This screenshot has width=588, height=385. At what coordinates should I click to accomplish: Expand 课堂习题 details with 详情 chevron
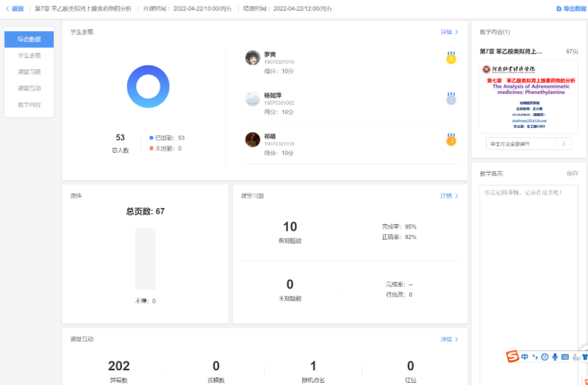tap(449, 196)
